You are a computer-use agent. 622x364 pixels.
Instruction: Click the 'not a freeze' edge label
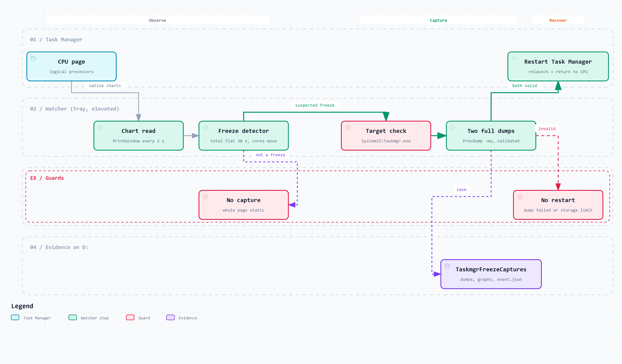tap(270, 155)
